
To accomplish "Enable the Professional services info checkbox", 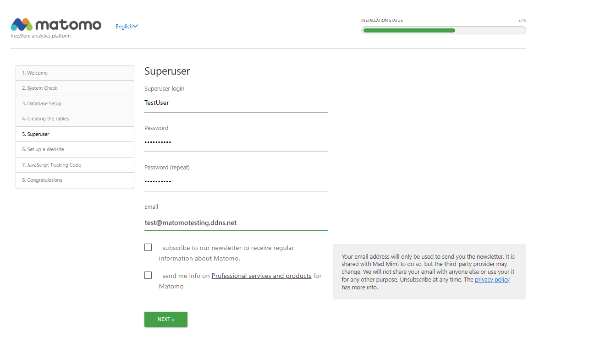I will click(x=148, y=275).
